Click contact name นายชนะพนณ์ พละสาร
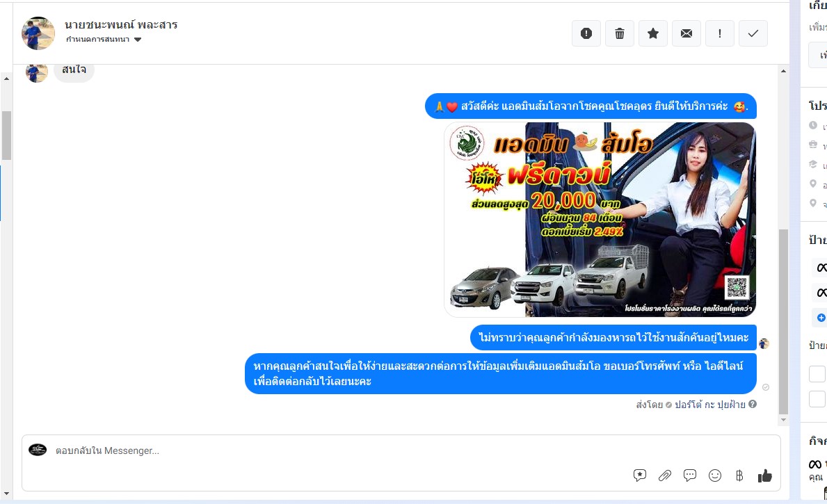The image size is (827, 504). [x=121, y=25]
